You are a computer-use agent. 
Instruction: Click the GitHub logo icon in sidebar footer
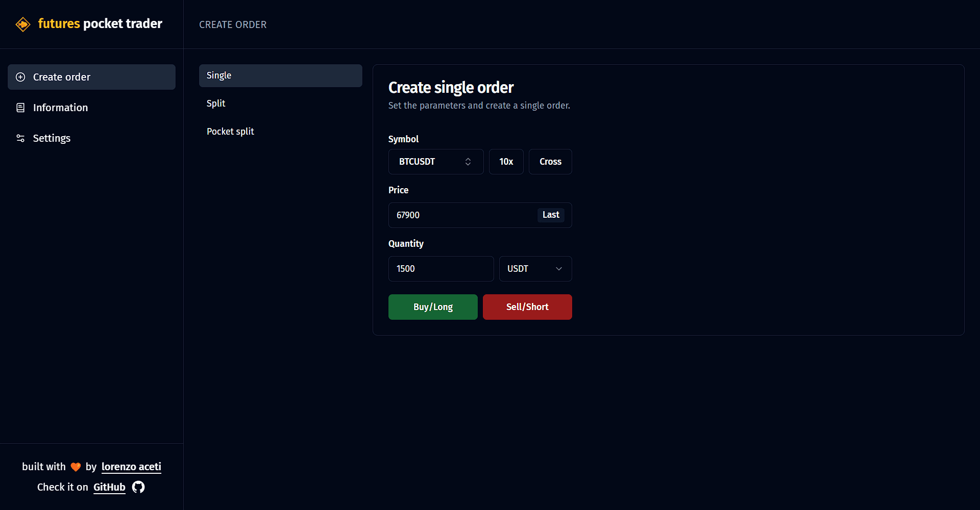(x=137, y=487)
